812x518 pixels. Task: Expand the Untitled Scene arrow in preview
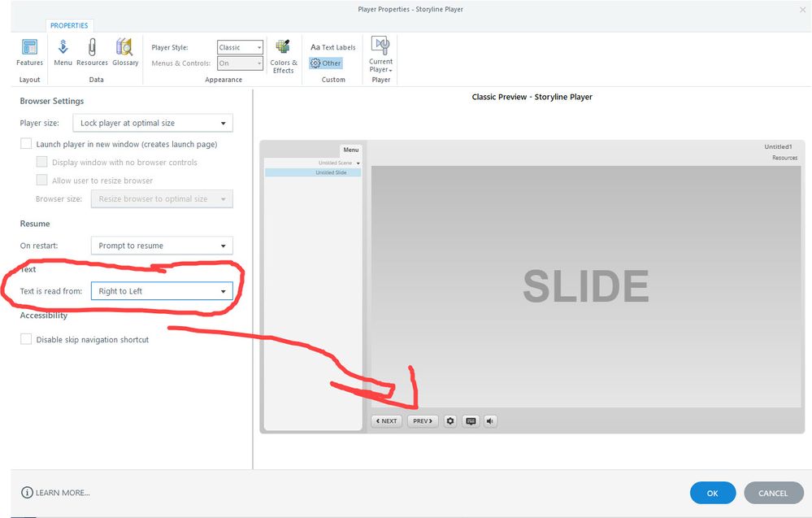pos(358,163)
